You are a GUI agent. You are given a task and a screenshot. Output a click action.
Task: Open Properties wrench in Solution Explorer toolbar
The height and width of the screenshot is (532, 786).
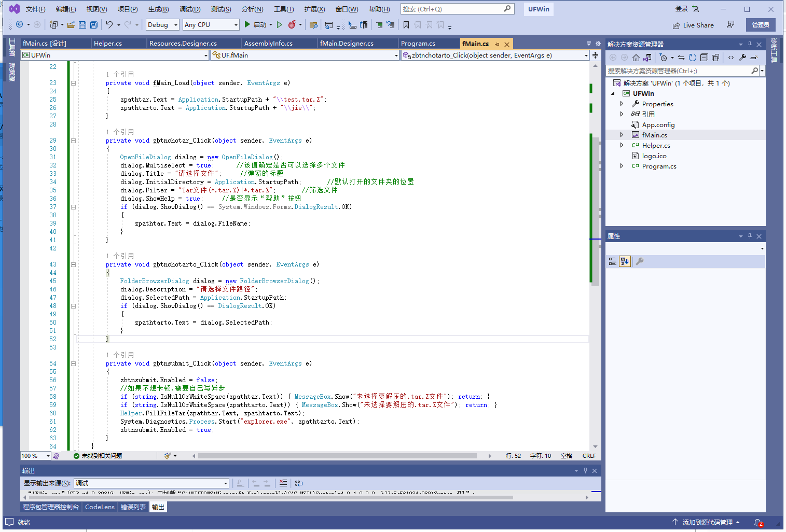[x=742, y=58]
